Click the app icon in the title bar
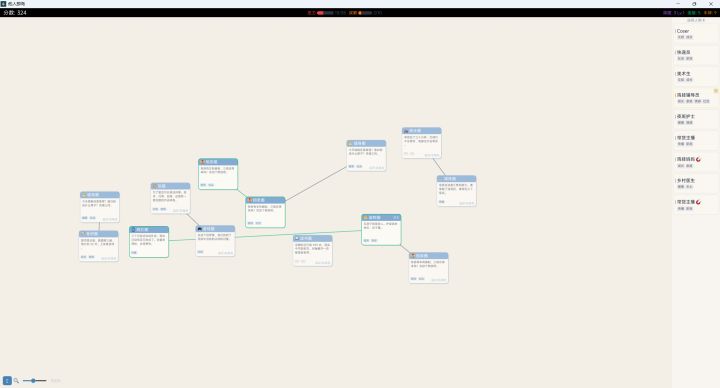 pos(3,4)
